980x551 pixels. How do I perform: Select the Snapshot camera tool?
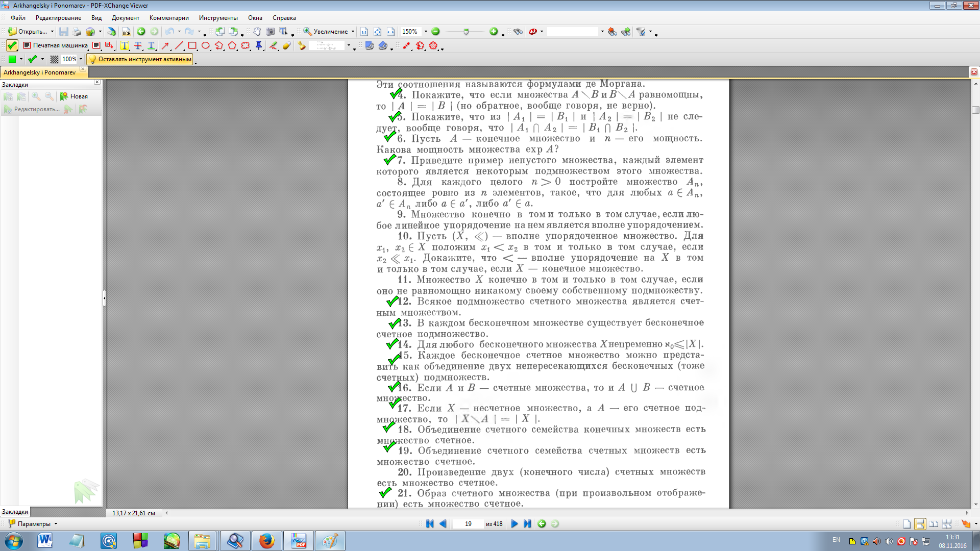[x=271, y=32]
